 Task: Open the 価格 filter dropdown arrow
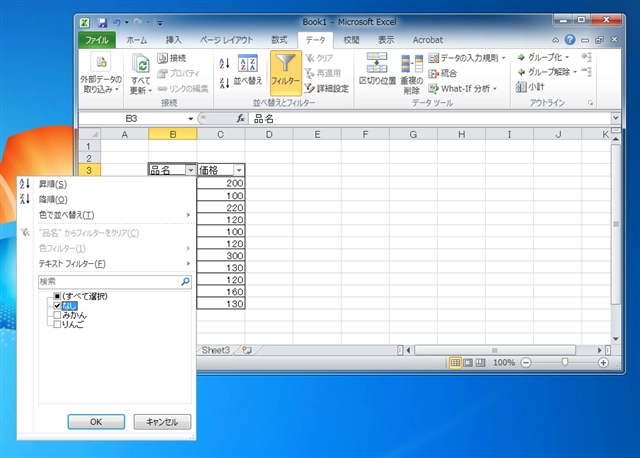point(239,170)
